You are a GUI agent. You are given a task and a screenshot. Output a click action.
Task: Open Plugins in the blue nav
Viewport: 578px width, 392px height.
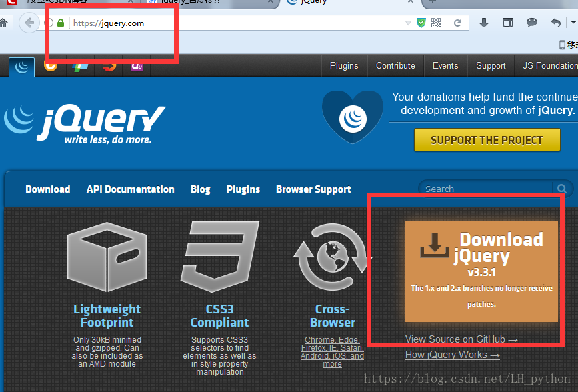tap(243, 189)
